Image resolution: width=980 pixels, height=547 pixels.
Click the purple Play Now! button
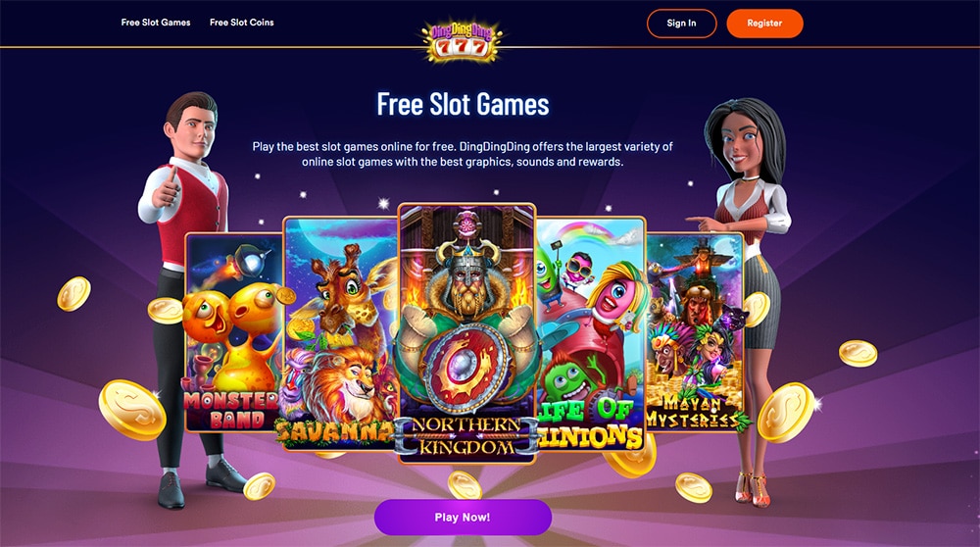[463, 517]
